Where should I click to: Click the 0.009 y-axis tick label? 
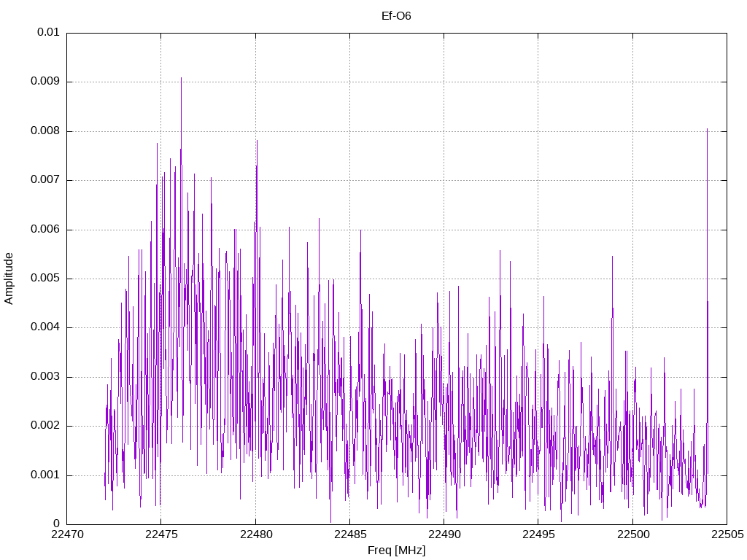(44, 82)
